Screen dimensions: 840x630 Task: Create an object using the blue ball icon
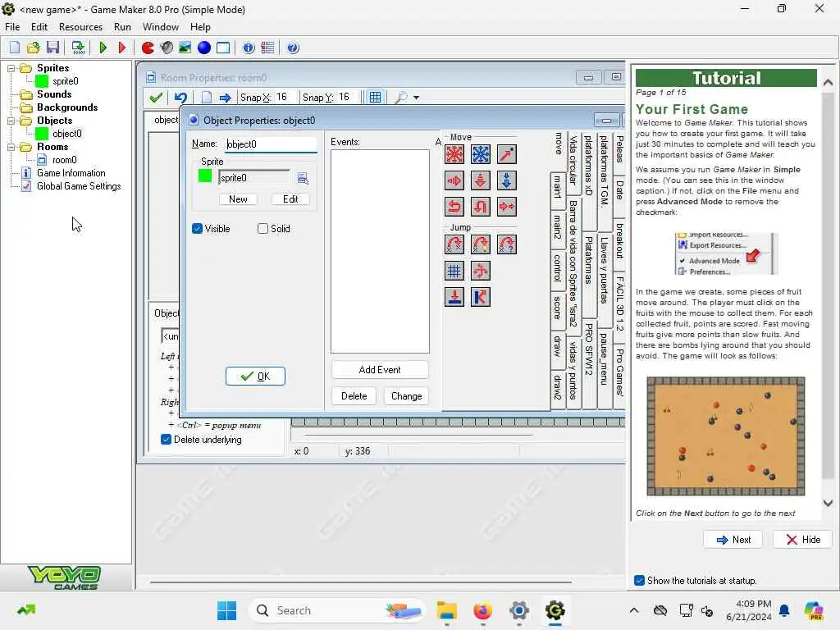point(204,48)
